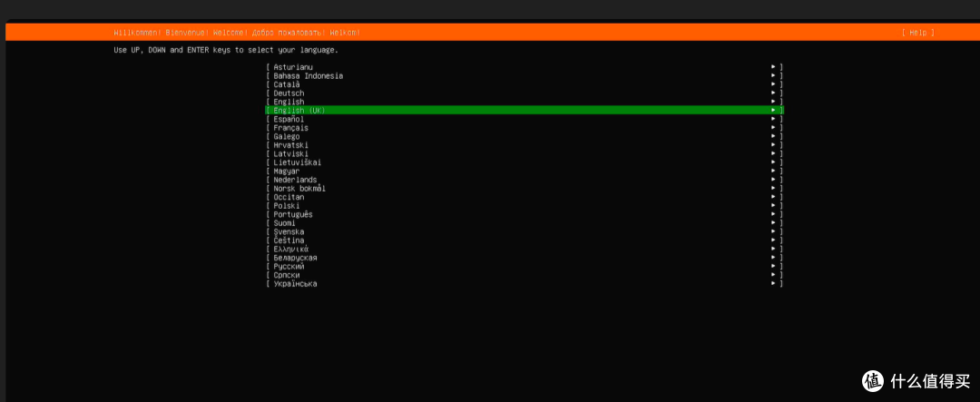Viewport: 980px width, 402px height.
Task: Click arrow at end of English (UK) row
Action: coord(774,110)
